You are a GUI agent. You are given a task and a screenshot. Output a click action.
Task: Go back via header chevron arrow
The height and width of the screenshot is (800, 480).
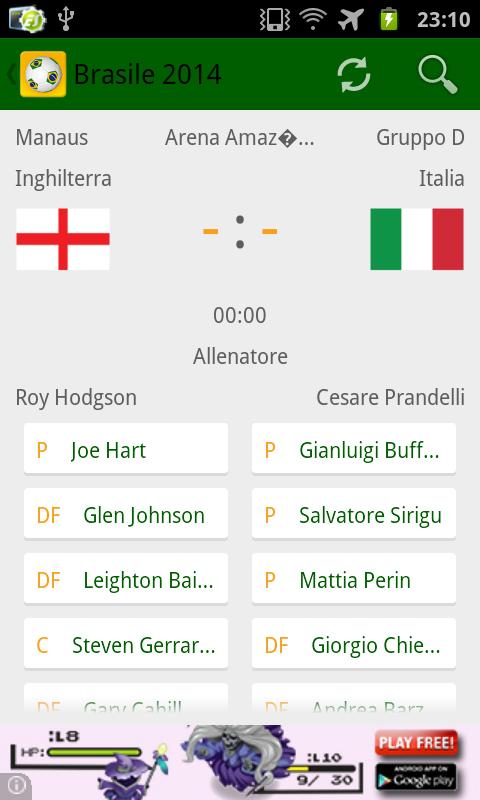[11, 74]
